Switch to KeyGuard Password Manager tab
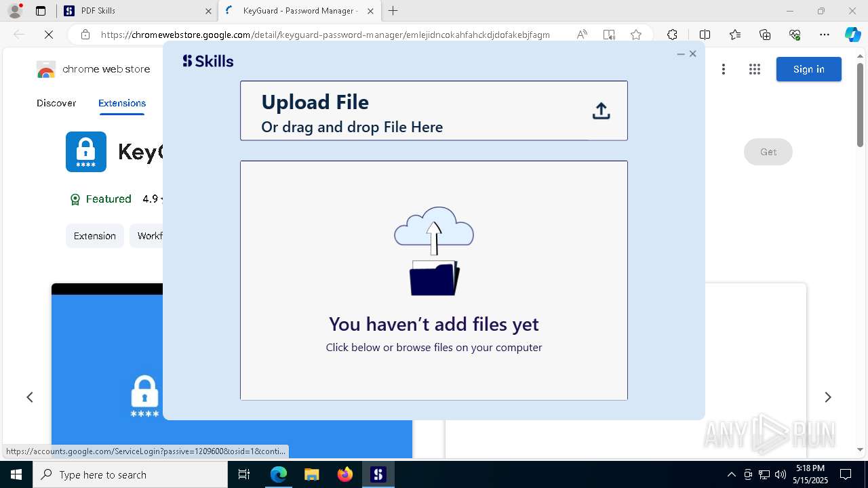Image resolution: width=868 pixels, height=488 pixels. 298,11
